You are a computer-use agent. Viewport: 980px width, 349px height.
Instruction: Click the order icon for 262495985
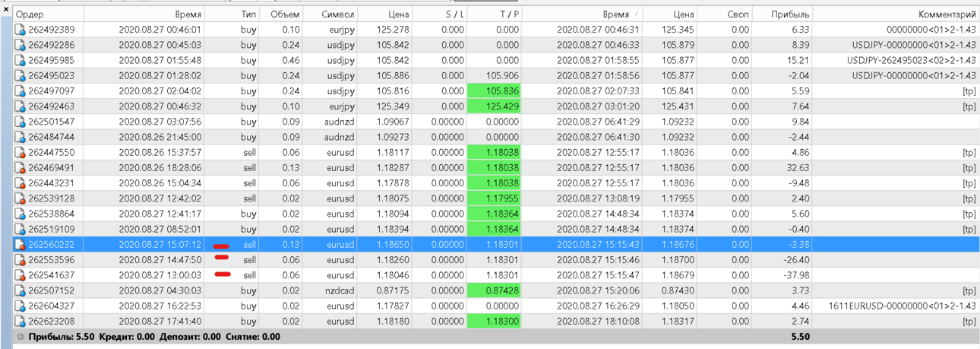21,60
